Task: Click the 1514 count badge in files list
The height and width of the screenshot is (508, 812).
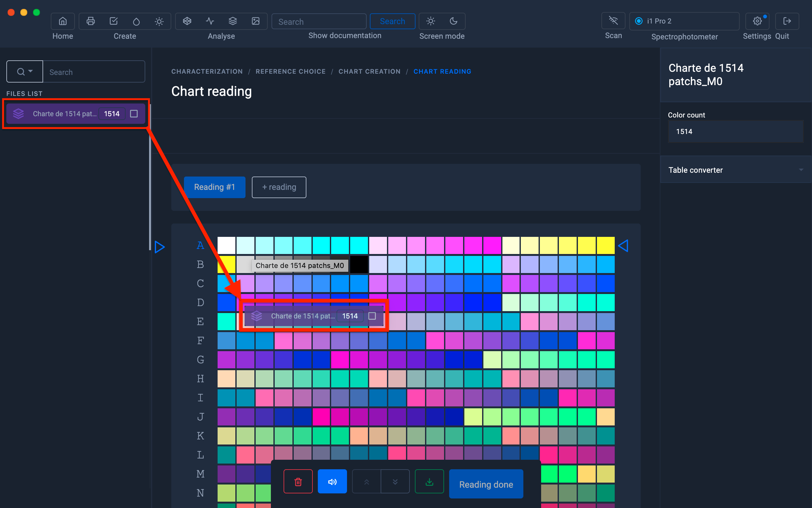Action: click(112, 114)
